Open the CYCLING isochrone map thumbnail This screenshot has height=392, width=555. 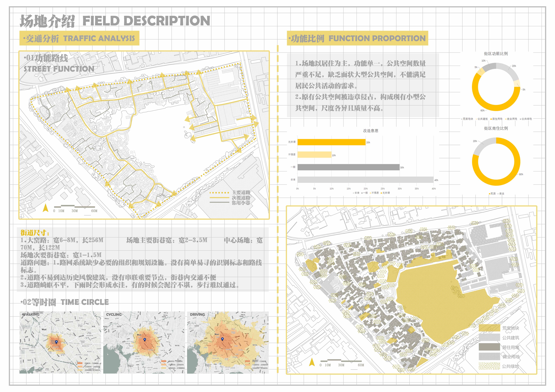tap(144, 342)
